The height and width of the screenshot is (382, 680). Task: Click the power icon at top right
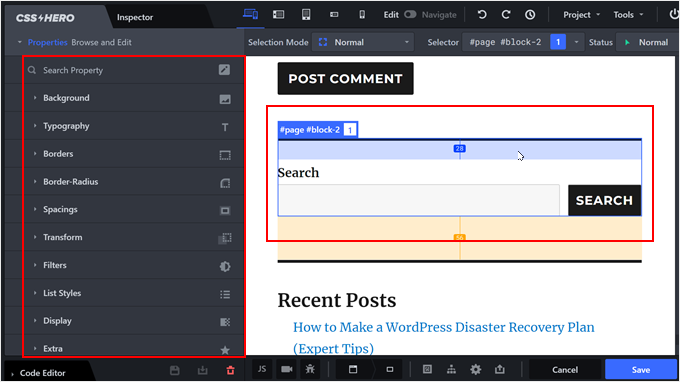[x=673, y=14]
